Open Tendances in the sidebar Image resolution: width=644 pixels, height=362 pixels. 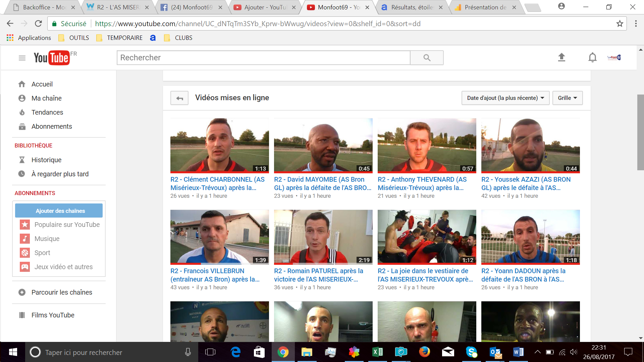47,112
